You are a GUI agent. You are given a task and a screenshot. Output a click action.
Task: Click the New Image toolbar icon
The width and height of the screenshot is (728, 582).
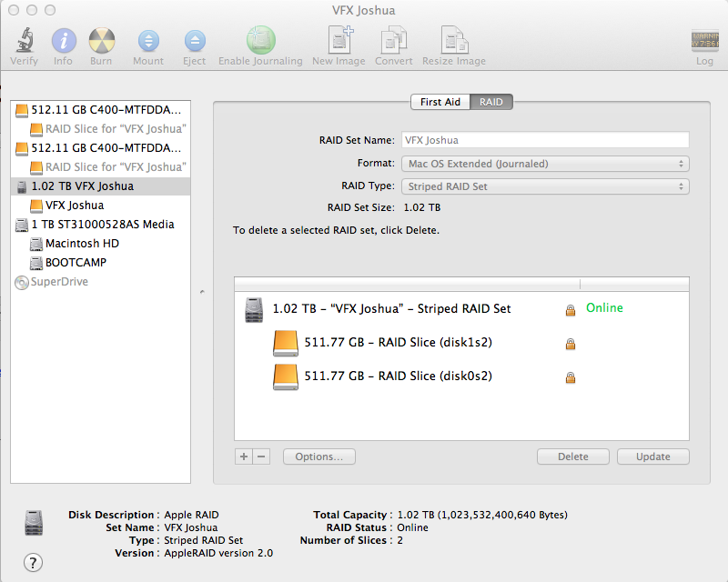click(x=339, y=40)
